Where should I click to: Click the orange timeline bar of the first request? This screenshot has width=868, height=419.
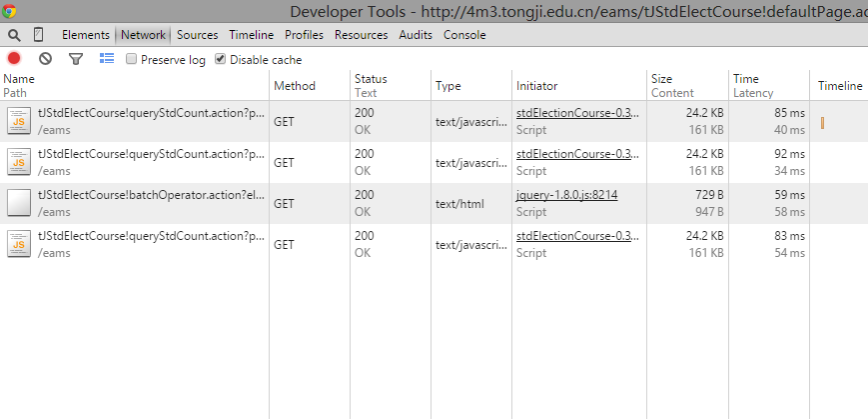click(822, 122)
